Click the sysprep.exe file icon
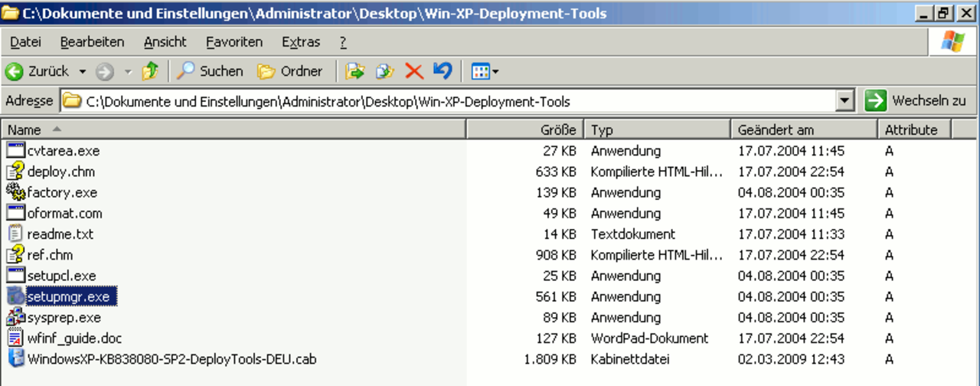Image resolution: width=980 pixels, height=386 pixels. (x=16, y=316)
